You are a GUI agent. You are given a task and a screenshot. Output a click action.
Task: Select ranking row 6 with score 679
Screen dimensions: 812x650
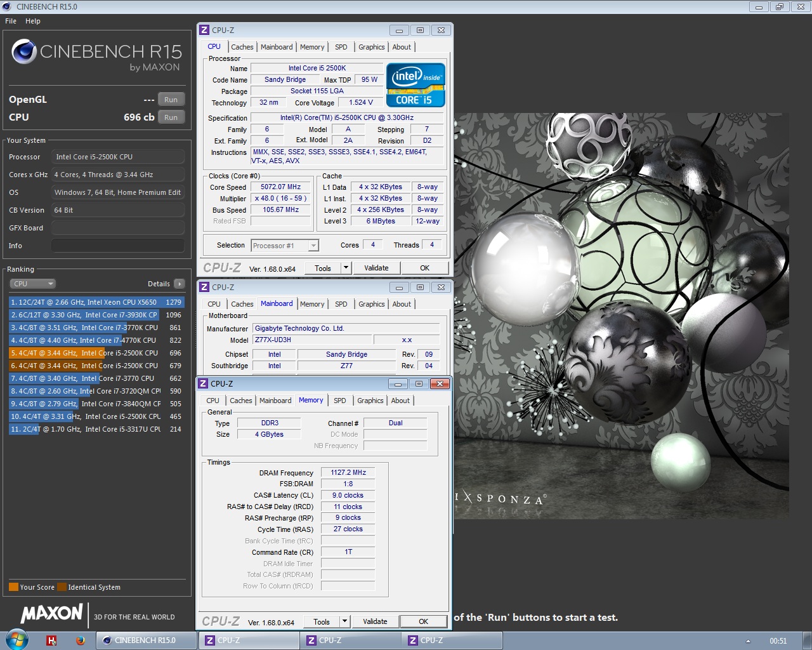click(96, 366)
